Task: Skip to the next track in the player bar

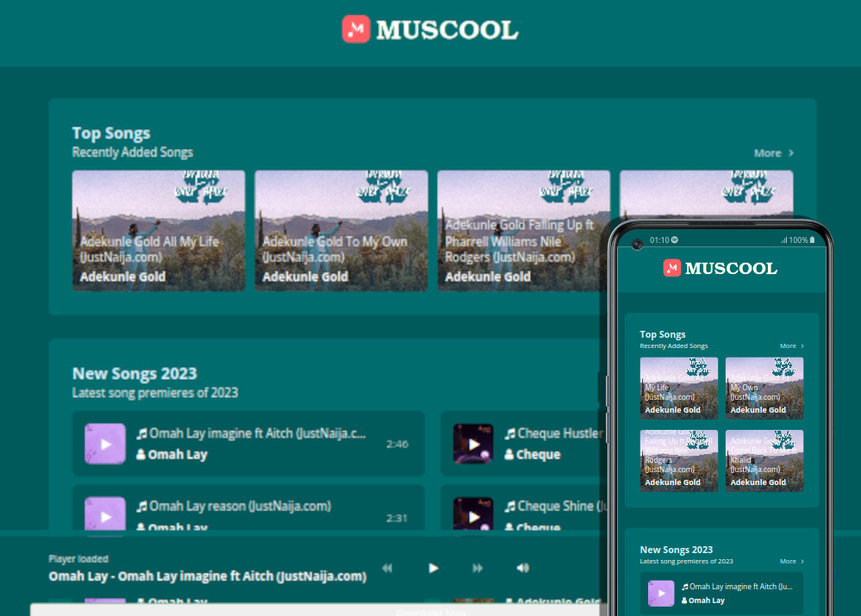Action: (x=477, y=569)
